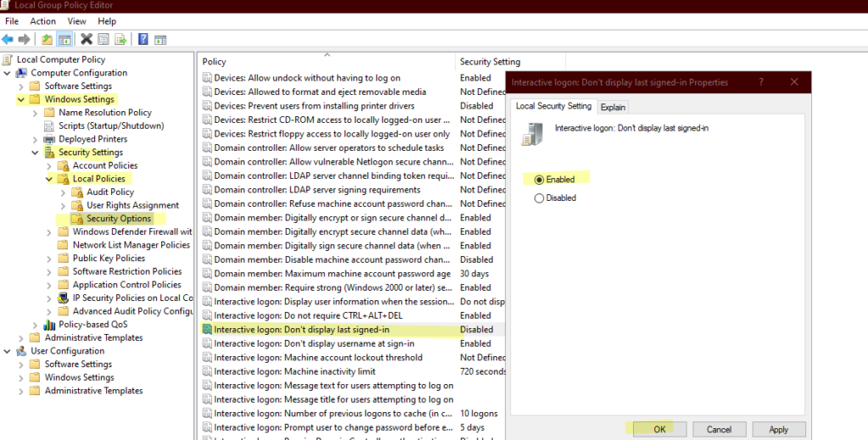Expand the Account Policies node

pyautogui.click(x=49, y=165)
